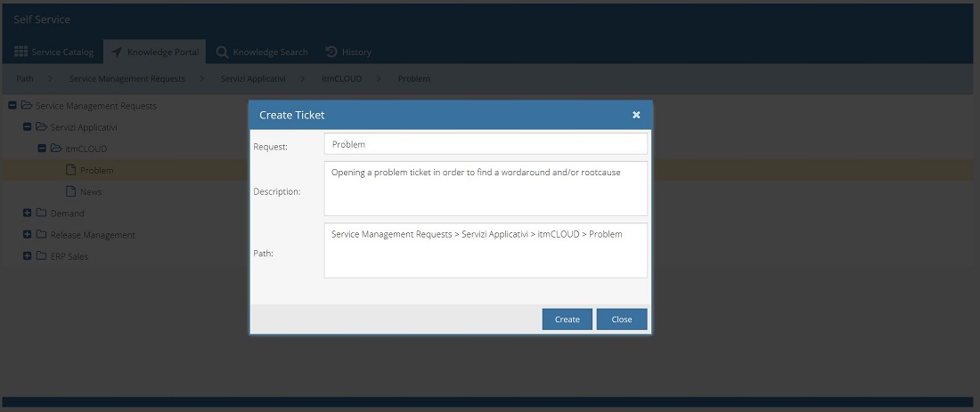980x412 pixels.
Task: Click the Request input field
Action: click(x=486, y=144)
